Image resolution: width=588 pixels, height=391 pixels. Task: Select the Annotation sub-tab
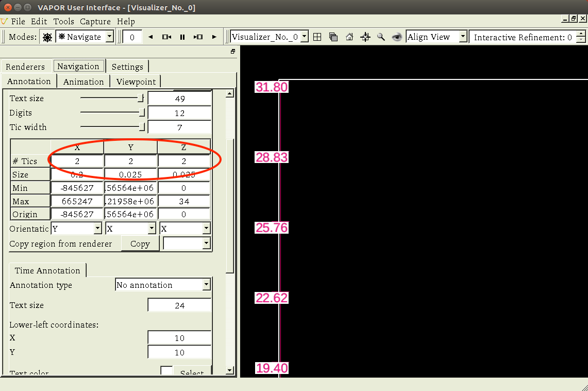click(x=29, y=82)
